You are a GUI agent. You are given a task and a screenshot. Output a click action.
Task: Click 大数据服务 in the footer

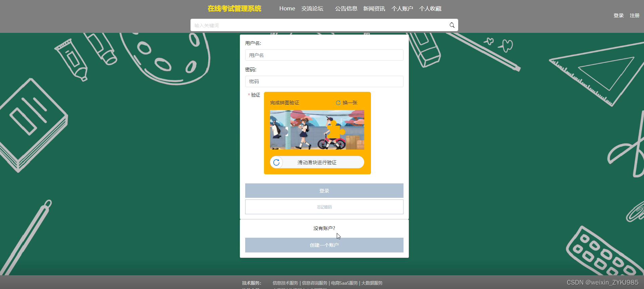click(x=372, y=283)
